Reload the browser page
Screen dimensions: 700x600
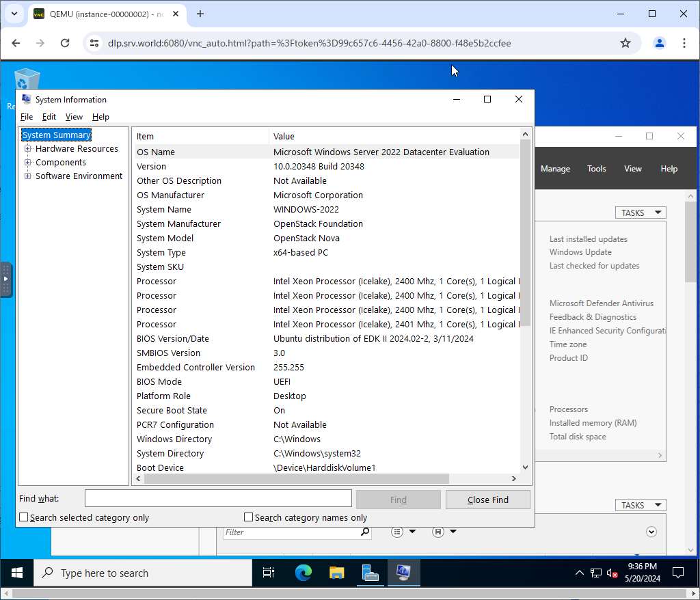[65, 43]
